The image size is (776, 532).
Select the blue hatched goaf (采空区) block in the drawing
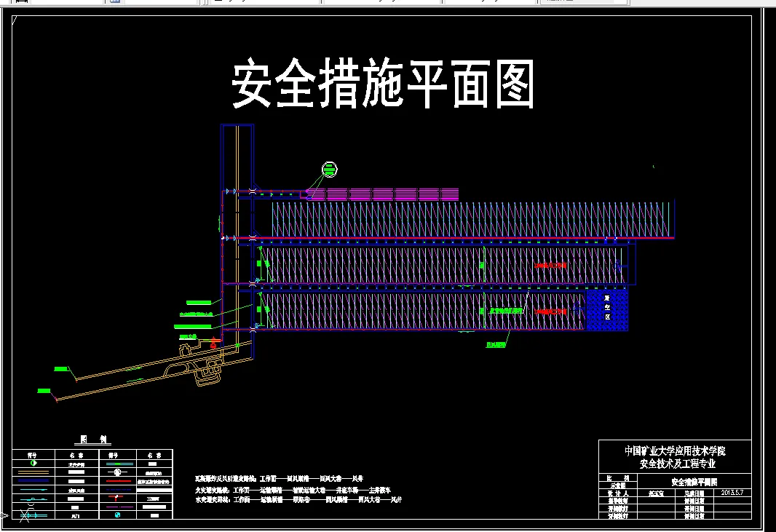coord(606,309)
